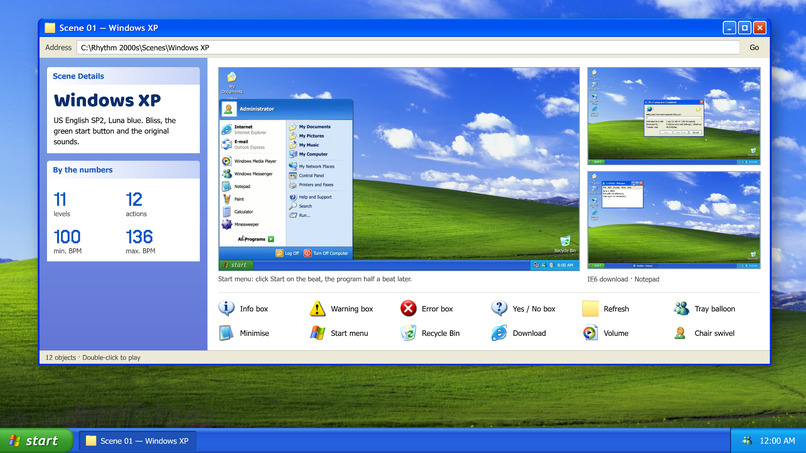The width and height of the screenshot is (806, 453).
Task: Select the Download Internet Explorer icon
Action: click(499, 333)
